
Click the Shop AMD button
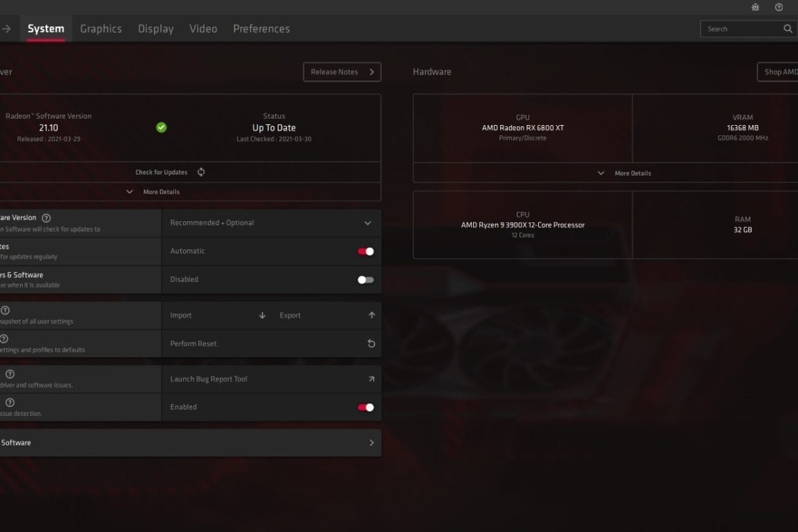[778, 72]
